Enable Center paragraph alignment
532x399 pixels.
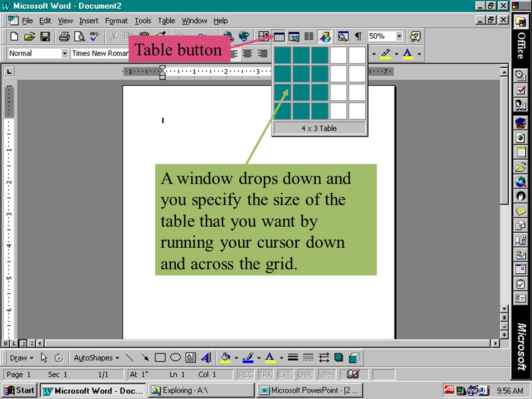(x=247, y=54)
